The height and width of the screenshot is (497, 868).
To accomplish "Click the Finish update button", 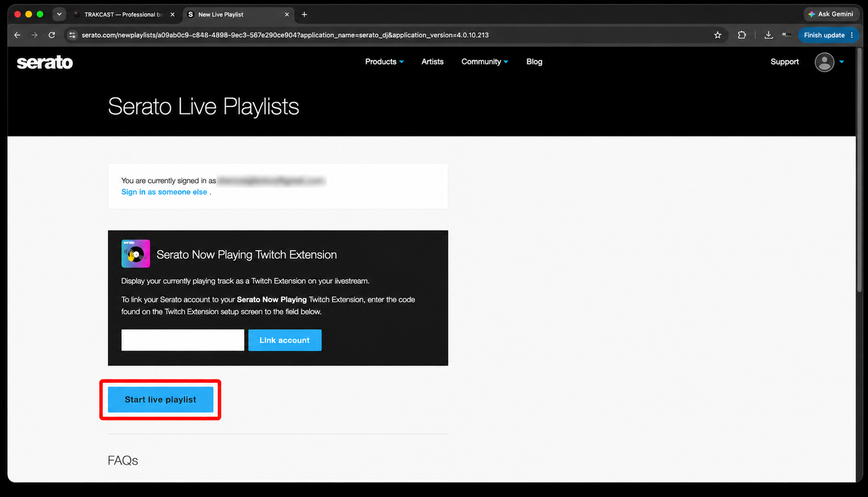I will (x=828, y=35).
